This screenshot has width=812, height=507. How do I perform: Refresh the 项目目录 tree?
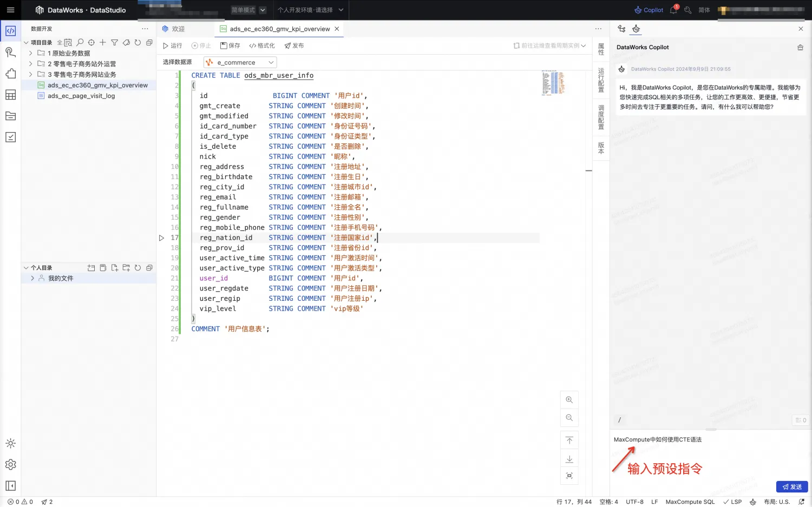point(137,42)
